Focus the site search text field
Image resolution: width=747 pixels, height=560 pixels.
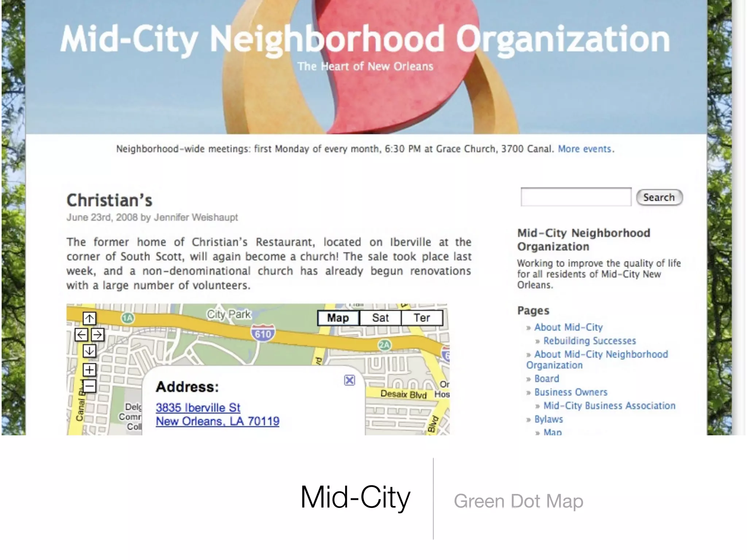click(576, 197)
